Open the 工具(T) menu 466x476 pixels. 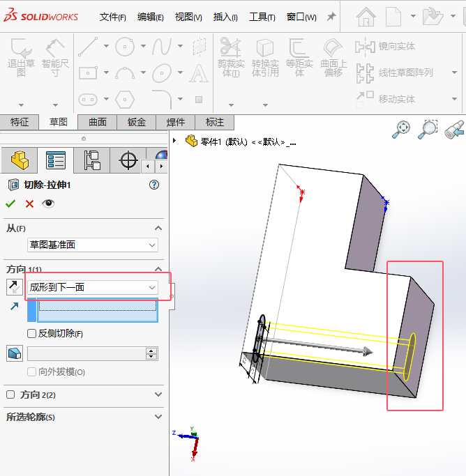262,17
